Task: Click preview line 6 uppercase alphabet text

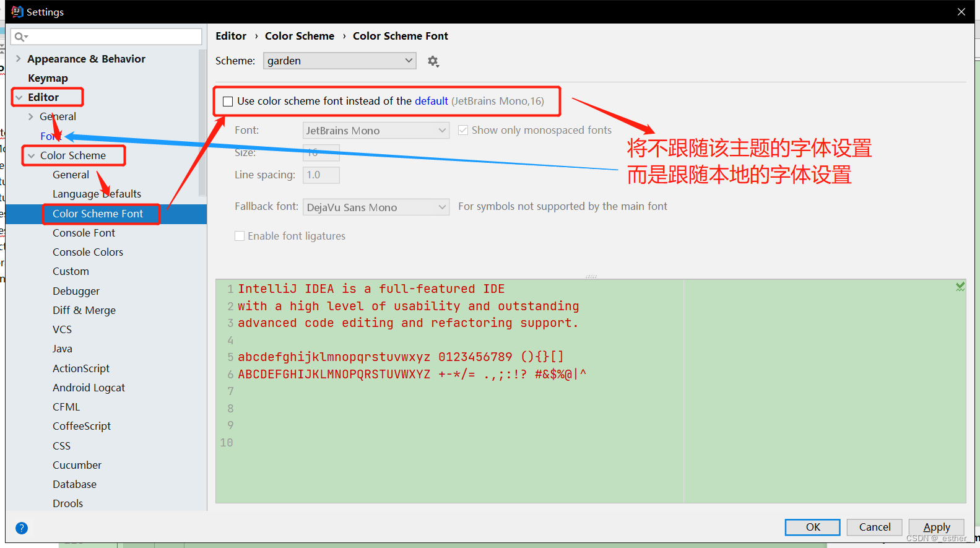Action: [334, 374]
